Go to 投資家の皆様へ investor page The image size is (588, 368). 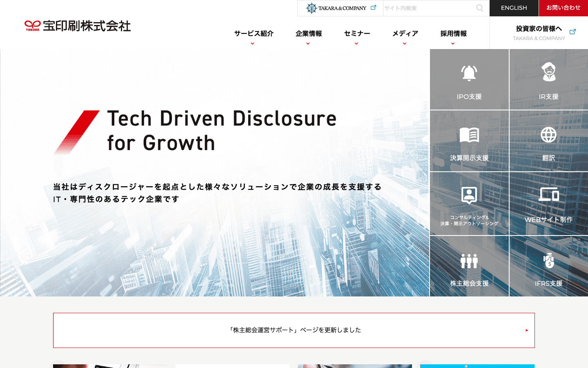point(539,33)
